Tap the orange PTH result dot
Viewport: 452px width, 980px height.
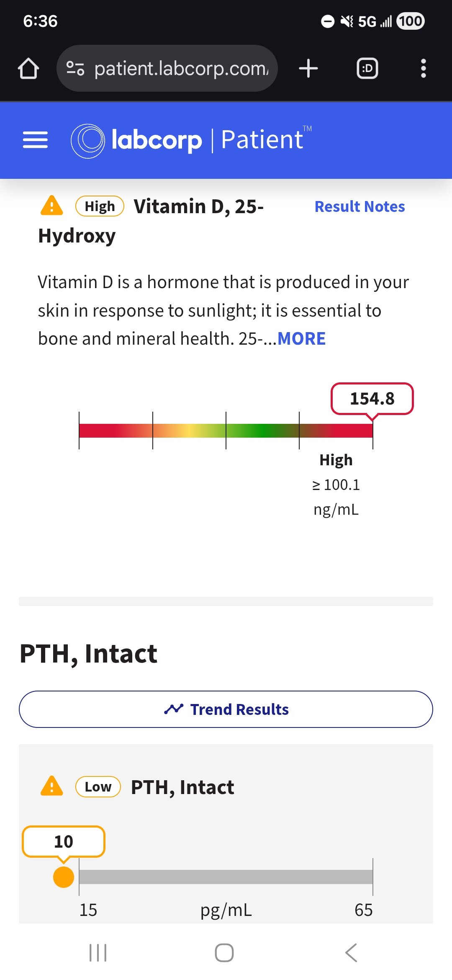point(64,877)
